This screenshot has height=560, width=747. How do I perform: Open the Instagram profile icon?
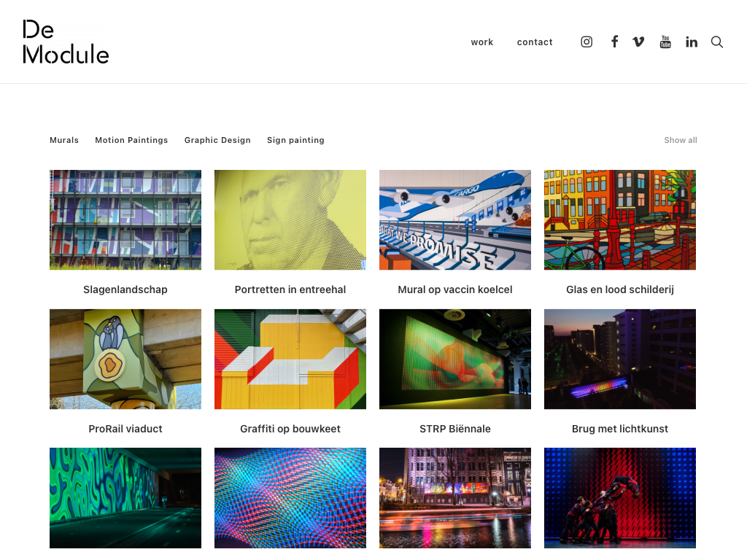coord(587,42)
